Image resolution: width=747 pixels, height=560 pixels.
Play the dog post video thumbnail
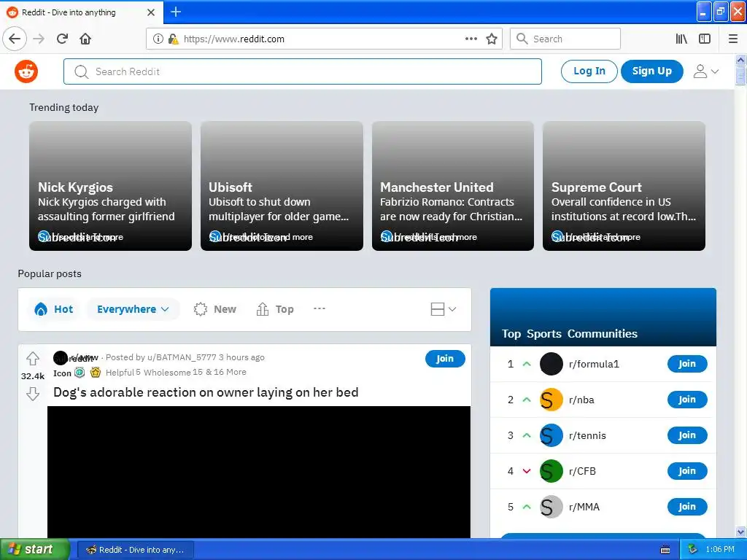(x=259, y=472)
